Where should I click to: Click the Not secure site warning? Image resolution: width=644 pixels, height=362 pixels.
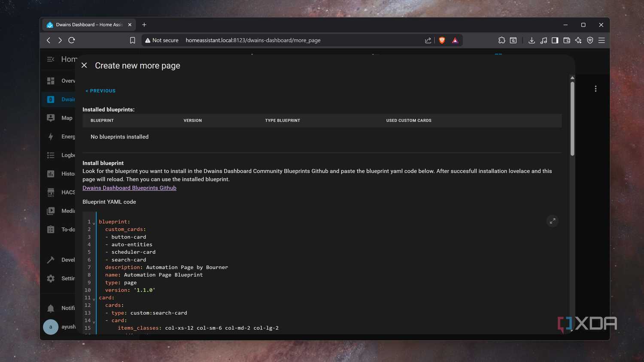162,40
